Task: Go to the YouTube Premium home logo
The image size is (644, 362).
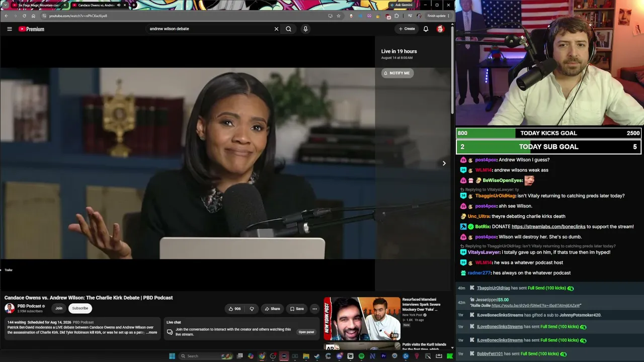Action: click(x=32, y=29)
